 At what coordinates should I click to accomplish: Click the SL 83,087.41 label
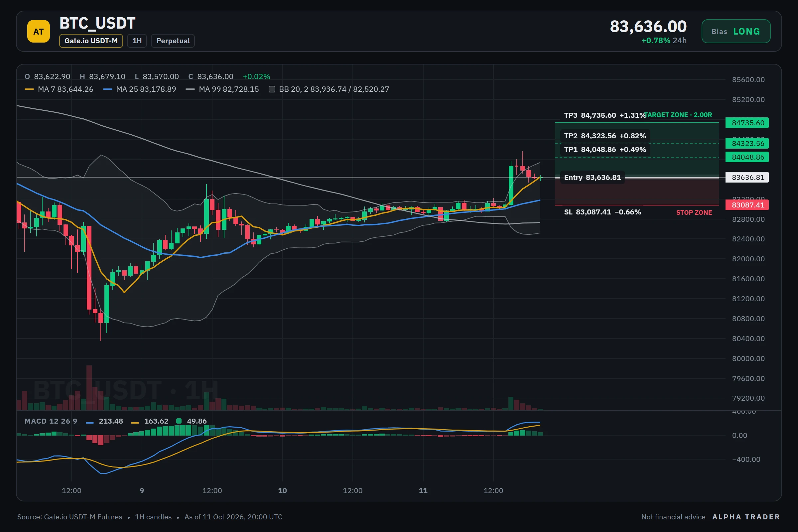pyautogui.click(x=602, y=212)
